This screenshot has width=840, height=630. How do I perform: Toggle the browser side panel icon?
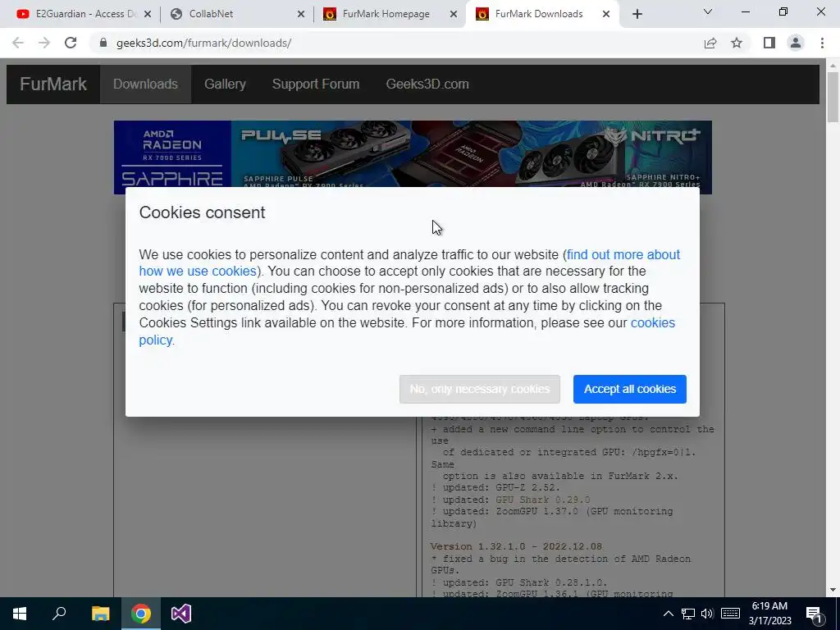click(769, 43)
